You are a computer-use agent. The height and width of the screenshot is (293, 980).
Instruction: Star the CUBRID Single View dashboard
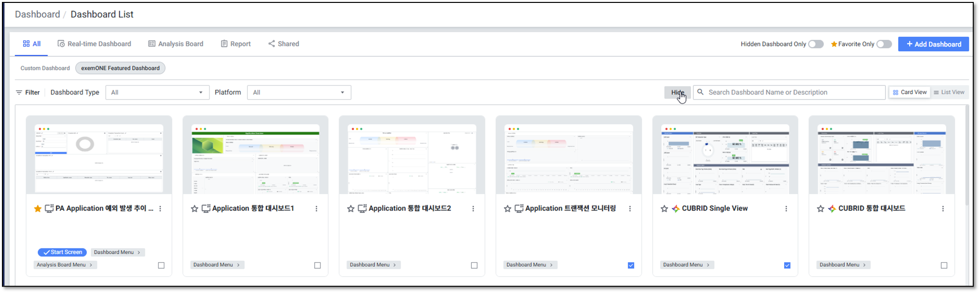coord(664,209)
